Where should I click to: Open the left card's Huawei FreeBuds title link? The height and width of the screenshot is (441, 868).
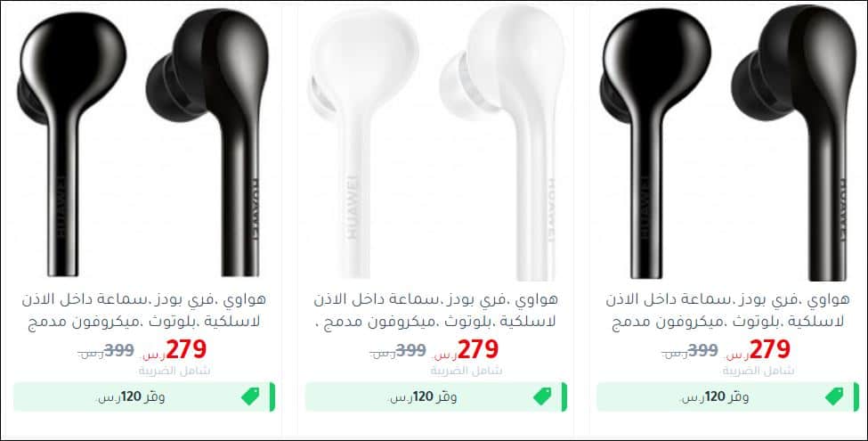point(144,310)
